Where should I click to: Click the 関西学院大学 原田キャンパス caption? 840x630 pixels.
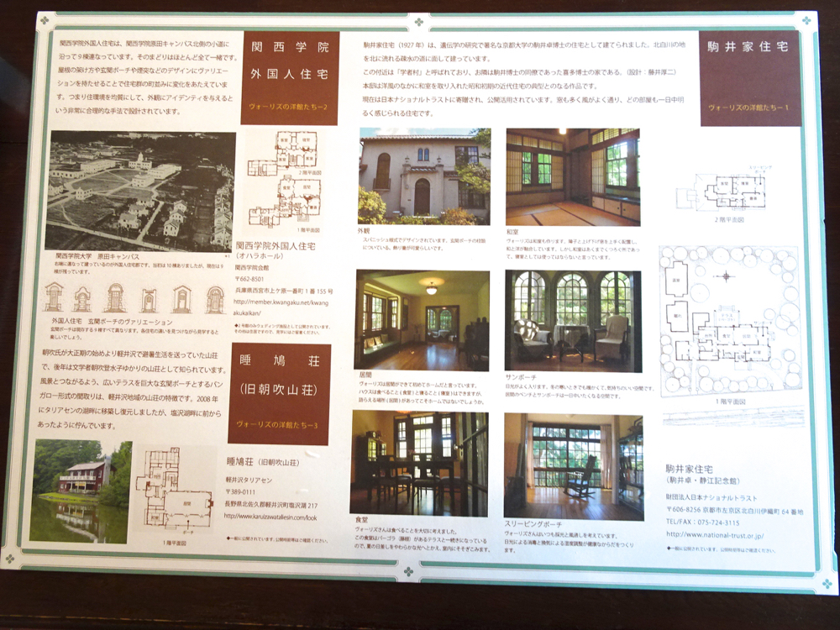click(97, 256)
